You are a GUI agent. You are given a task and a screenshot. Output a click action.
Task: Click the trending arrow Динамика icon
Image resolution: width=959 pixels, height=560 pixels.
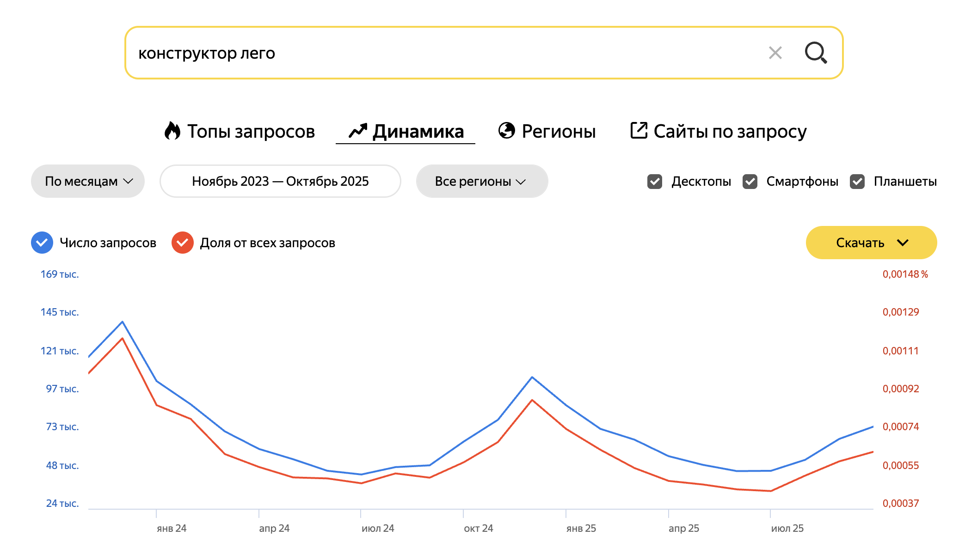click(358, 131)
